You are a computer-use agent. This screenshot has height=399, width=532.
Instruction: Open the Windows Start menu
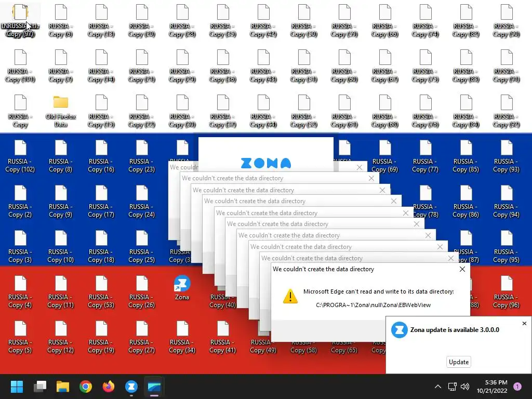pos(17,387)
